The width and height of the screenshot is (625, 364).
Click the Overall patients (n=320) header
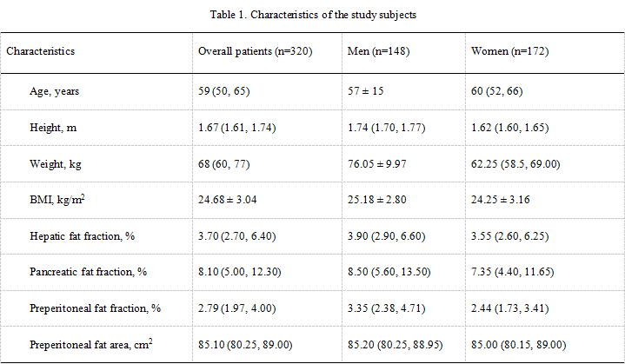click(256, 51)
